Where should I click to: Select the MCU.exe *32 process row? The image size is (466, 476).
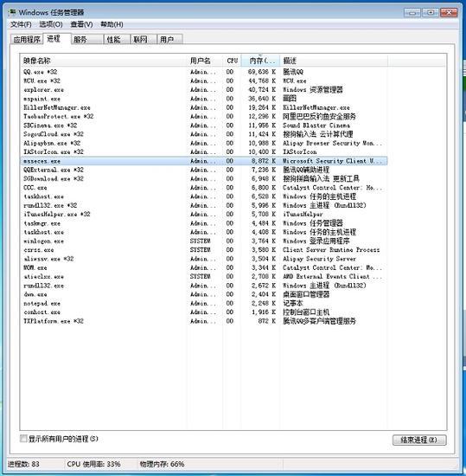tap(204, 81)
